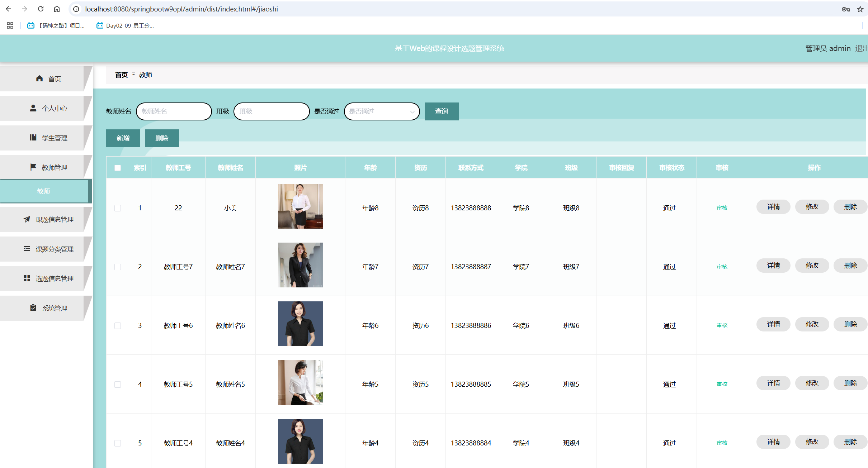
Task: Click the 审核状态 column header
Action: 672,168
